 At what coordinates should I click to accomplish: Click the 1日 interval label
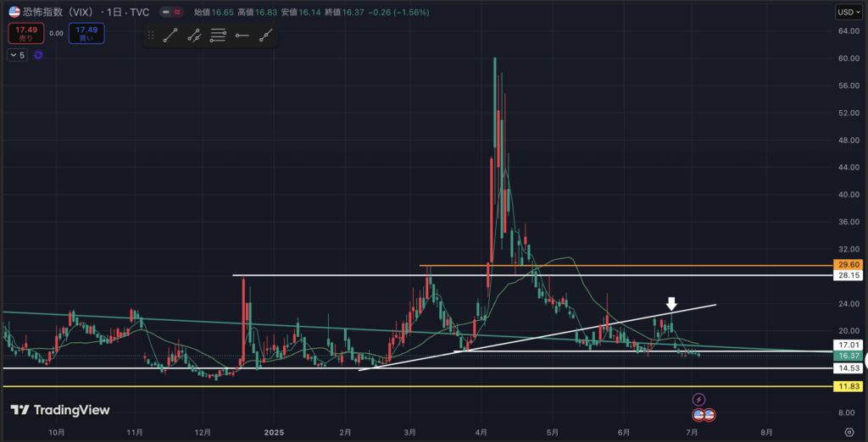click(x=114, y=12)
